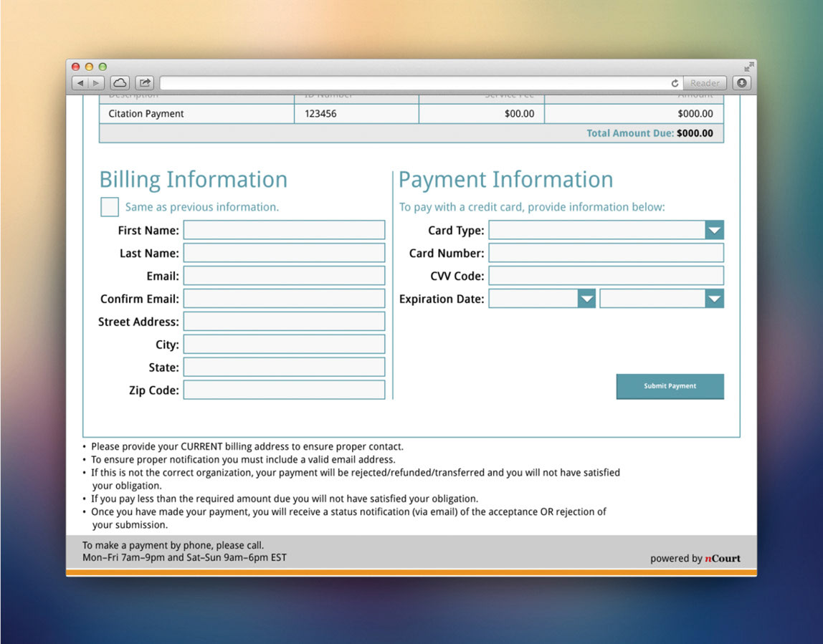
Task: Click the Street Address field
Action: tap(284, 322)
